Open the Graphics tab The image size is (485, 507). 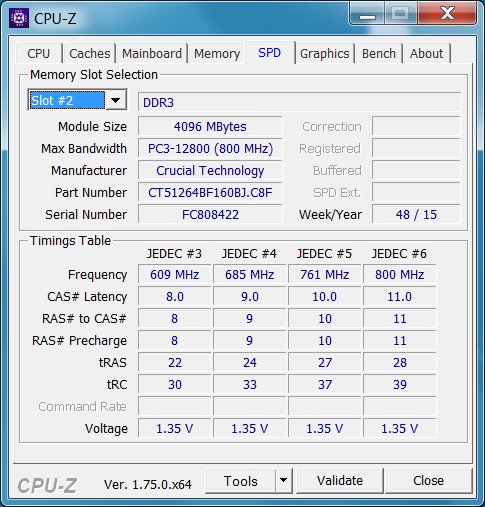pyautogui.click(x=325, y=53)
